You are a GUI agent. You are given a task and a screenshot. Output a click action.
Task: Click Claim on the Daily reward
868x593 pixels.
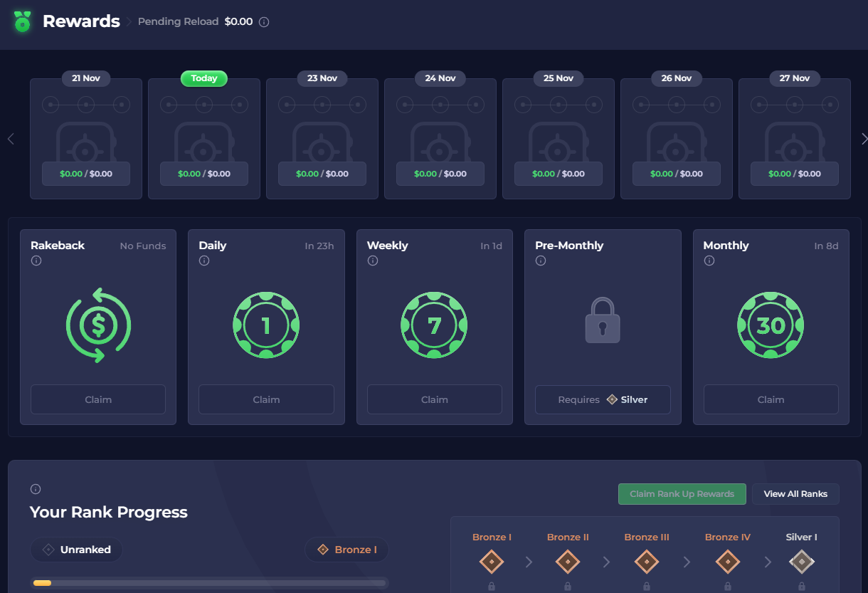point(266,399)
